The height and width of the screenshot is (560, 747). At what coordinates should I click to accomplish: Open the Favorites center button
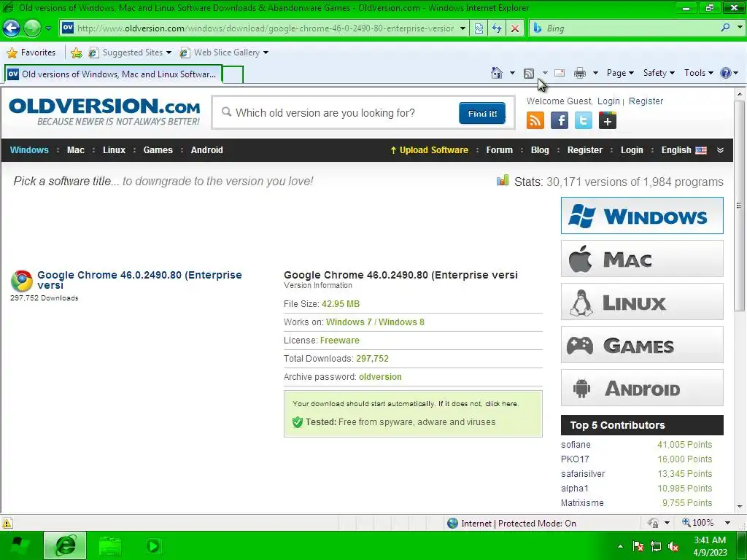[x=31, y=52]
